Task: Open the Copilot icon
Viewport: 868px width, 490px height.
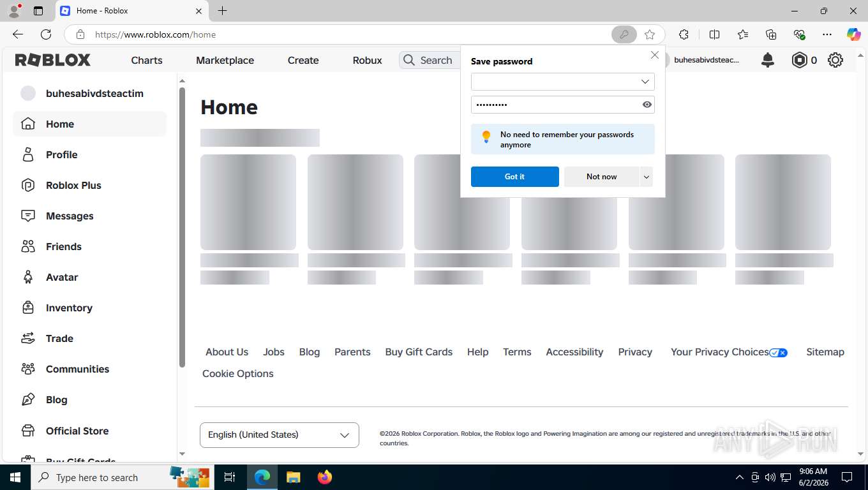Action: click(853, 34)
